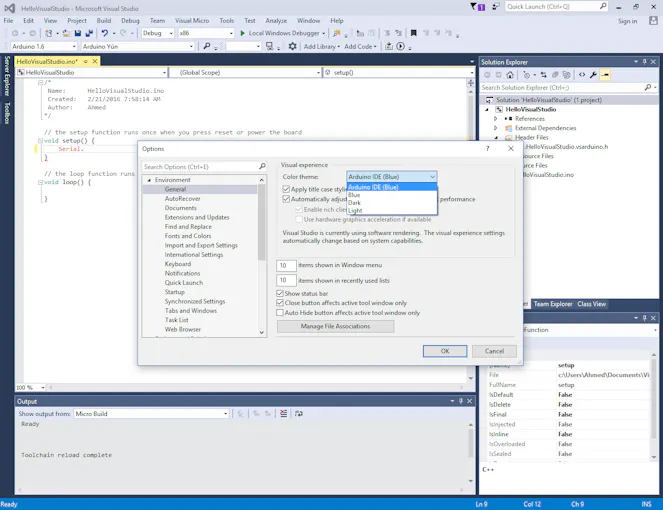The width and height of the screenshot is (663, 510).
Task: Select Fonts and Colors in options tree
Action: 188,236
